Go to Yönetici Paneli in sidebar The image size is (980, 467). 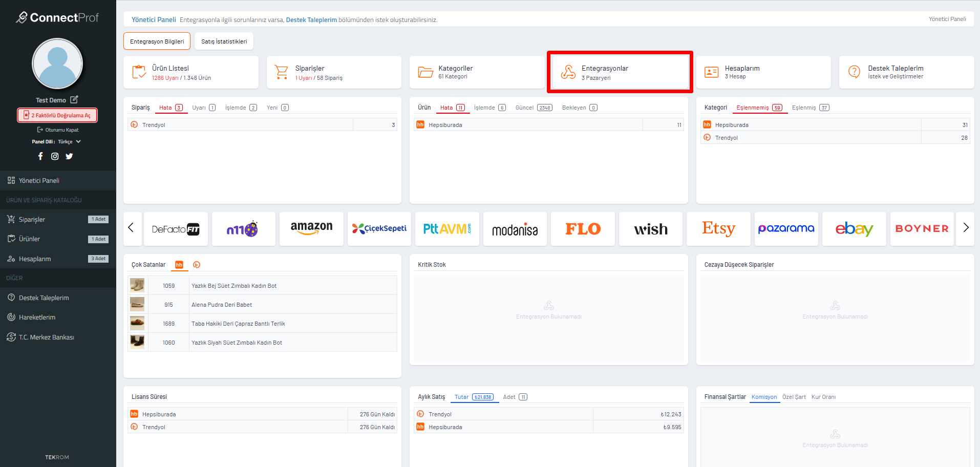click(x=58, y=180)
